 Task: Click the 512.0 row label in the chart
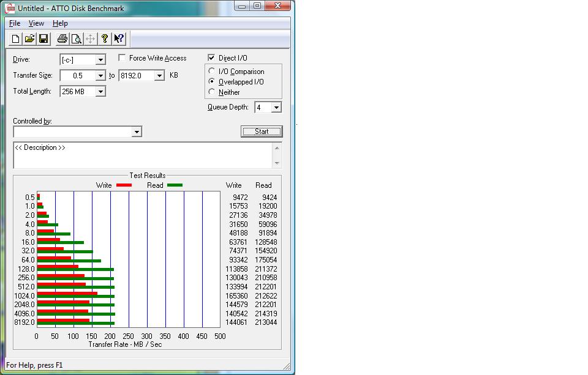point(26,286)
